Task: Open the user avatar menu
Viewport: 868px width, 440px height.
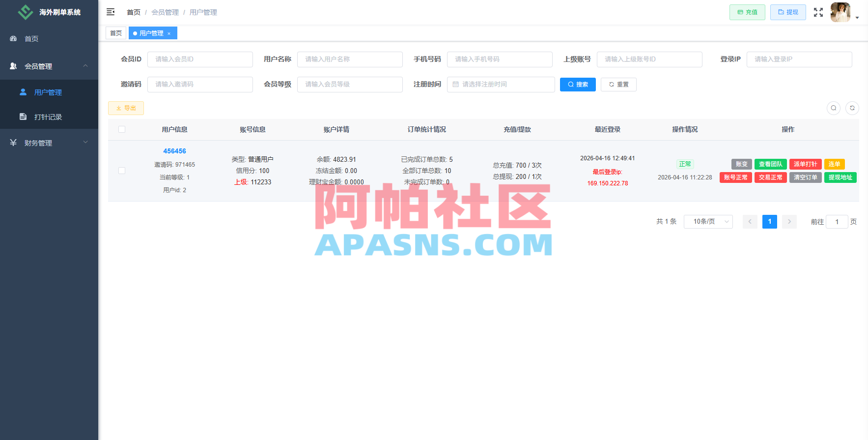Action: point(840,12)
